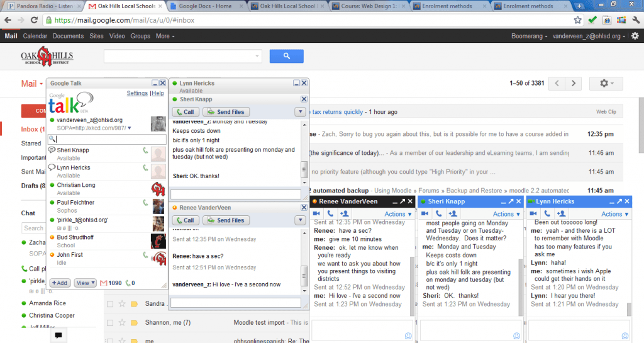Open the View dropdown in Google Talk
Screen dimensions: 644x343
click(85, 283)
